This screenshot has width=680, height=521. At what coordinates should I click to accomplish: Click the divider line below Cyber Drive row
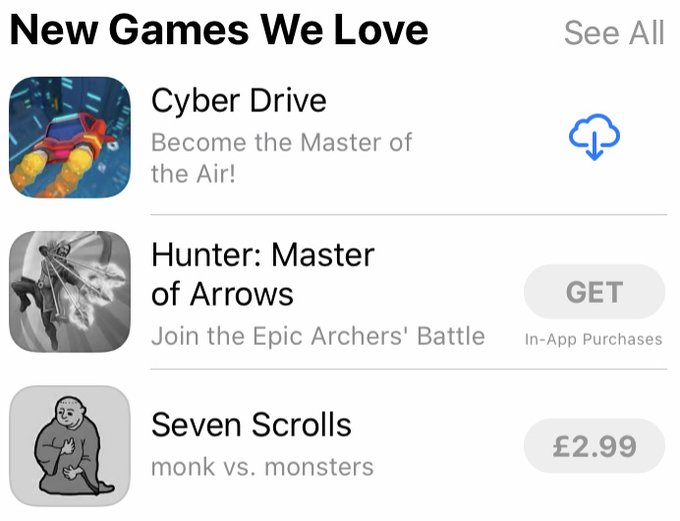pos(409,214)
